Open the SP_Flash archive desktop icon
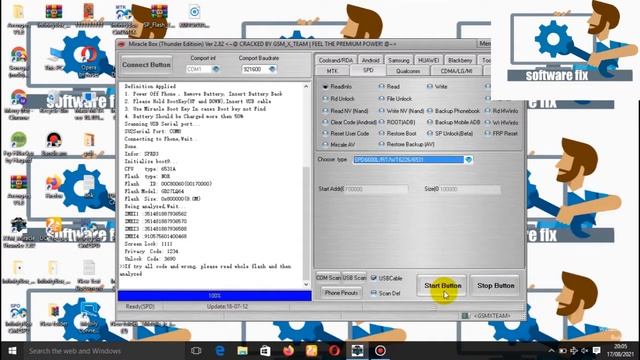The image size is (640, 360). [x=159, y=16]
